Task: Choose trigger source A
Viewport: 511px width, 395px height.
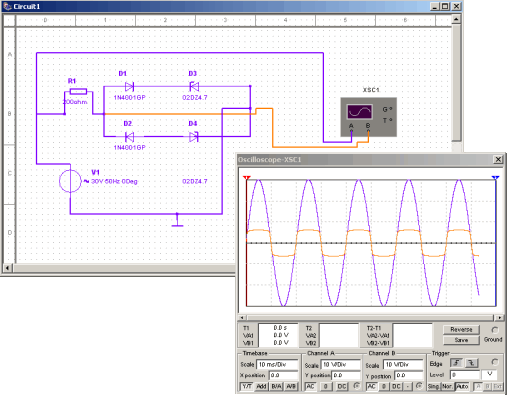Action: point(478,386)
